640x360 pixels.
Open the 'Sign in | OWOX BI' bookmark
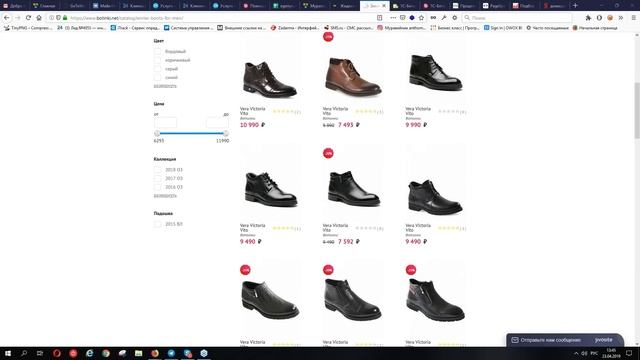coord(503,28)
